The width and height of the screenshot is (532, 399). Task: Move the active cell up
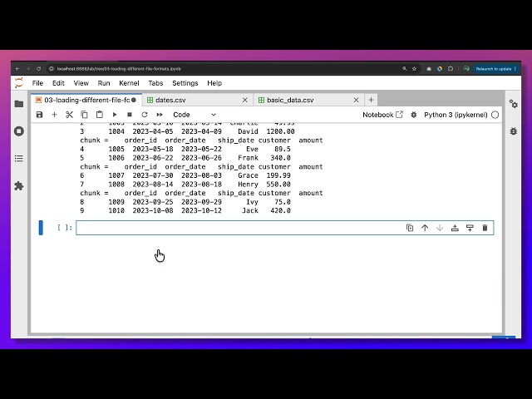[x=425, y=228]
